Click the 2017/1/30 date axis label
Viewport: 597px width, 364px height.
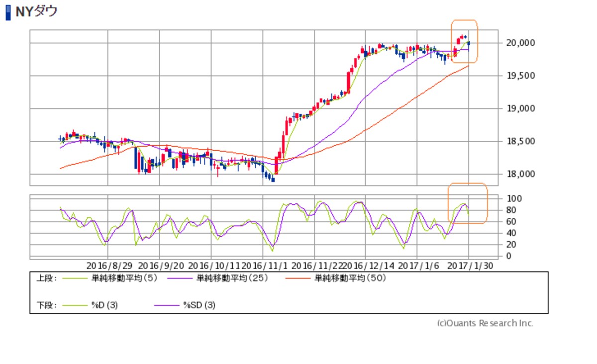470,266
